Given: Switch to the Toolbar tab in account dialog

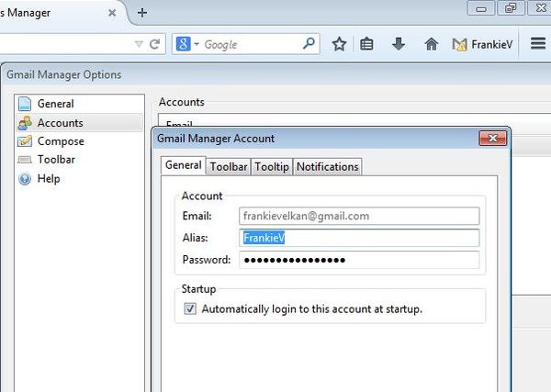Looking at the screenshot, I should coord(229,166).
